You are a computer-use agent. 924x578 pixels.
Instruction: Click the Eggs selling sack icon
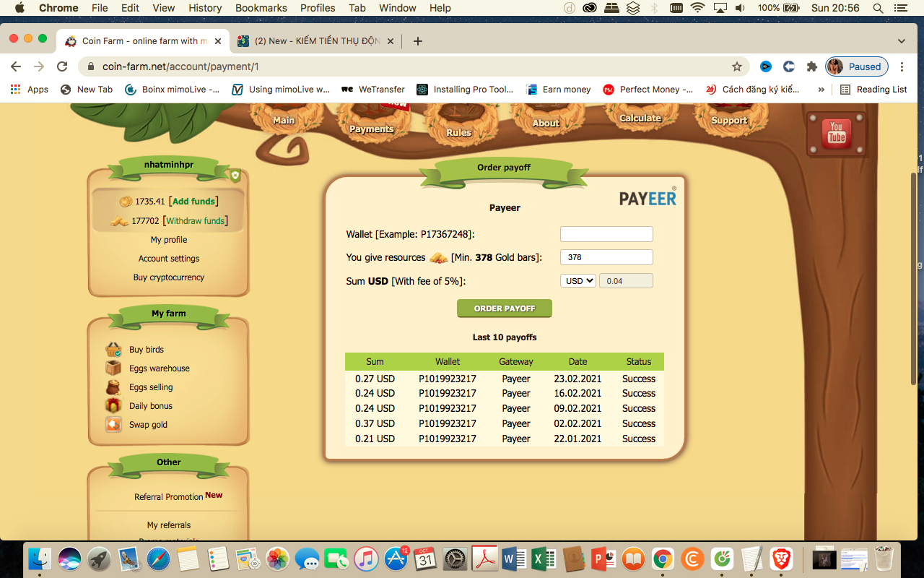click(113, 387)
